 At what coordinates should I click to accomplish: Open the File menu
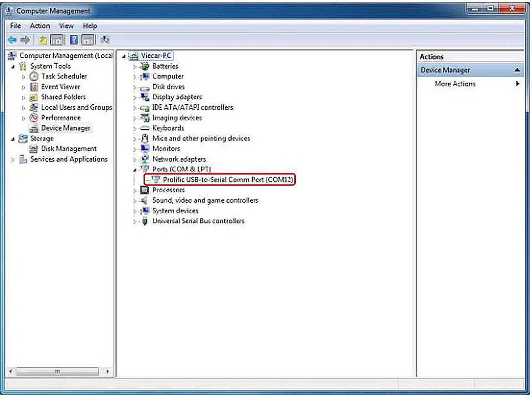pyautogui.click(x=16, y=26)
